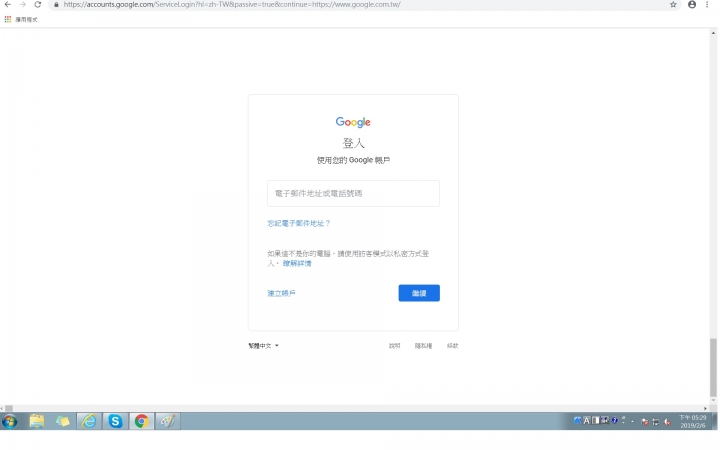
Task: Click the network status tray icon
Action: point(656,422)
